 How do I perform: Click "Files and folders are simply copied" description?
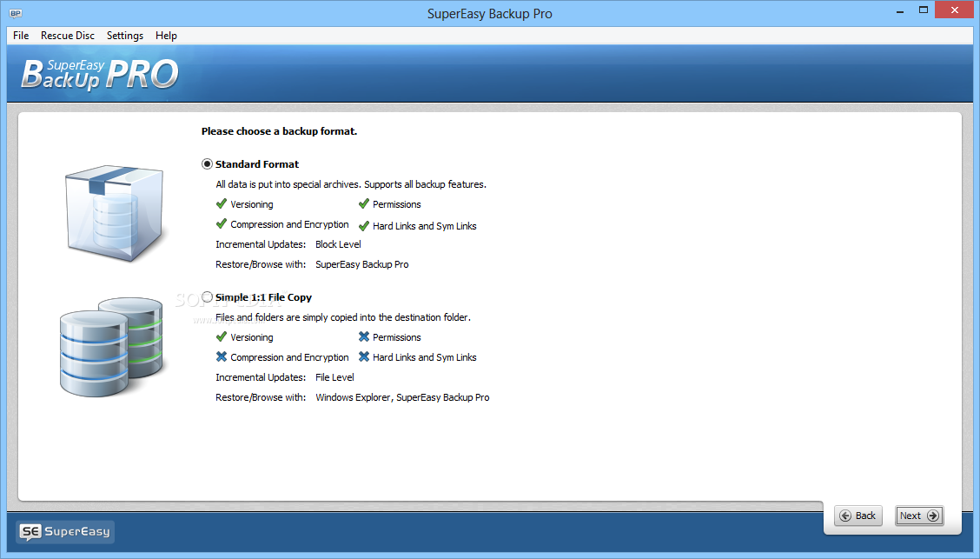(343, 317)
